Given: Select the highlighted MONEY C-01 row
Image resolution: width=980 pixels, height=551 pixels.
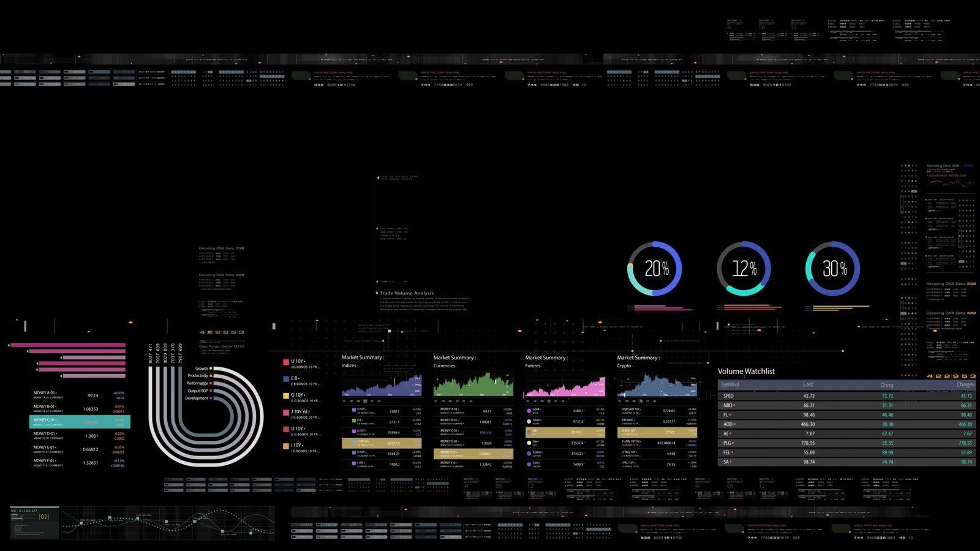Looking at the screenshot, I should 80,422.
